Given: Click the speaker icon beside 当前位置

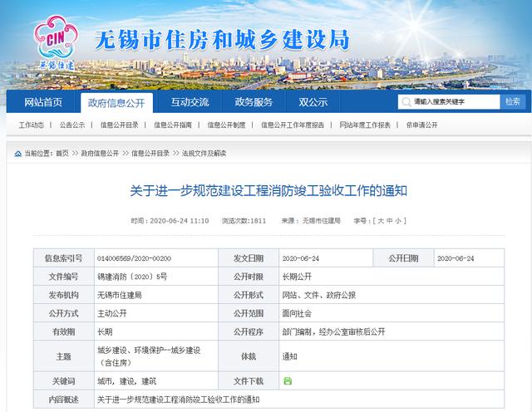Looking at the screenshot, I should pos(17,154).
